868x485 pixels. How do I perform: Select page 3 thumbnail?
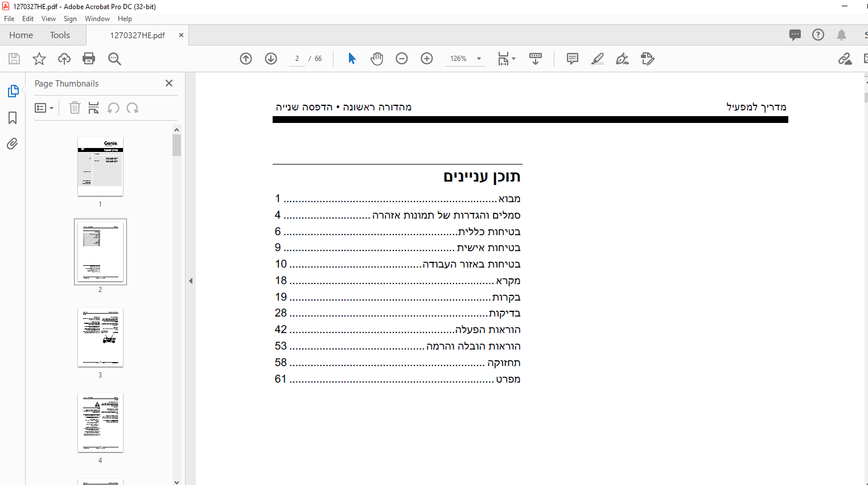(x=100, y=338)
